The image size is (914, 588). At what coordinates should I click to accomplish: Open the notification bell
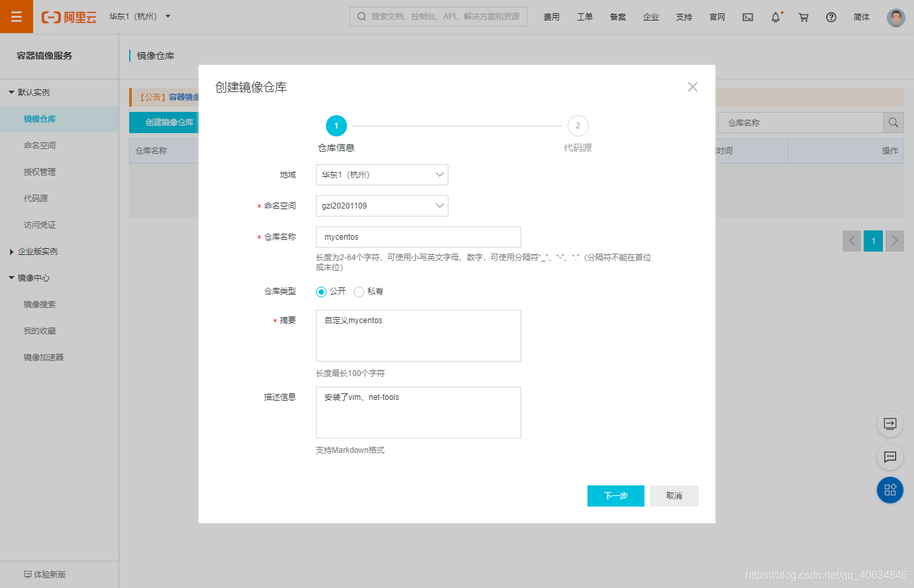[x=776, y=17]
